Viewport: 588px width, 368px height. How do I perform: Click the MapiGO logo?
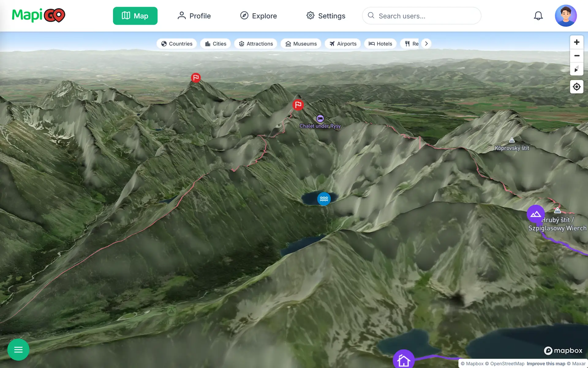click(x=39, y=15)
